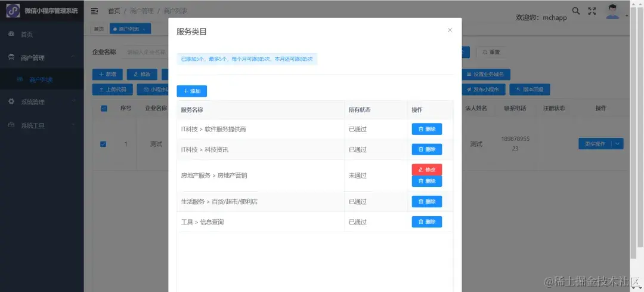Delete the 科技资讯 category row
Screen dimensions: 644x292
point(427,149)
